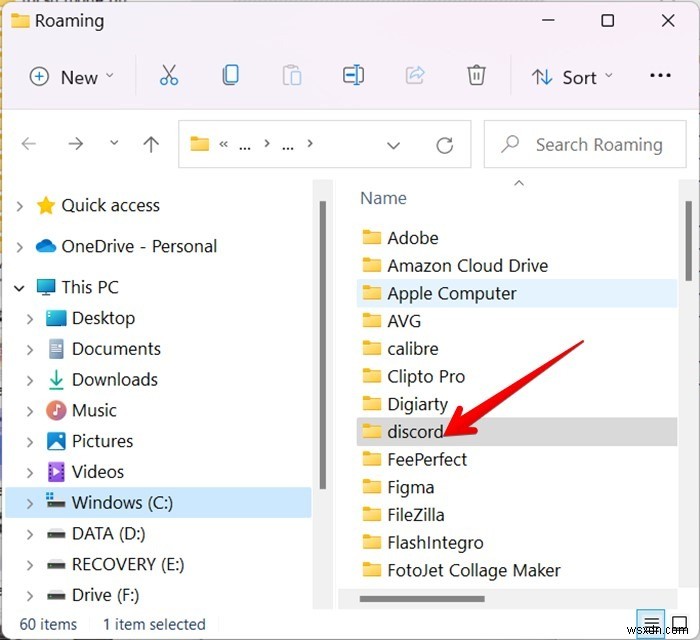Select the discord folder

click(x=517, y=432)
